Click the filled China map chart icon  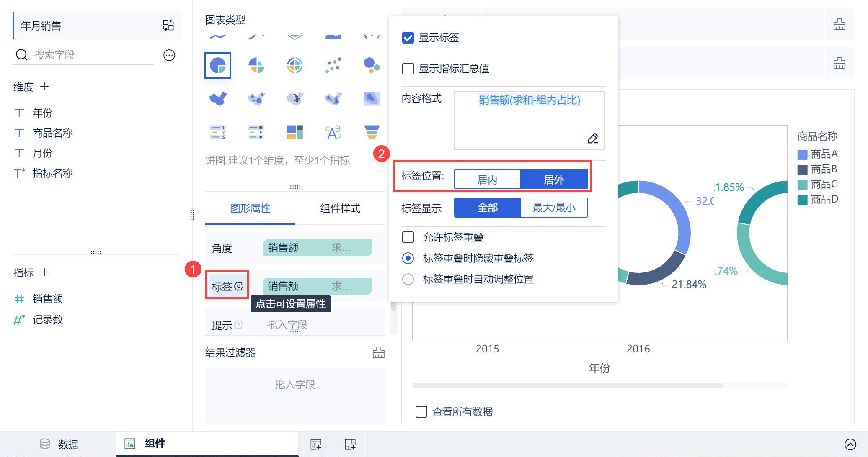tap(218, 99)
